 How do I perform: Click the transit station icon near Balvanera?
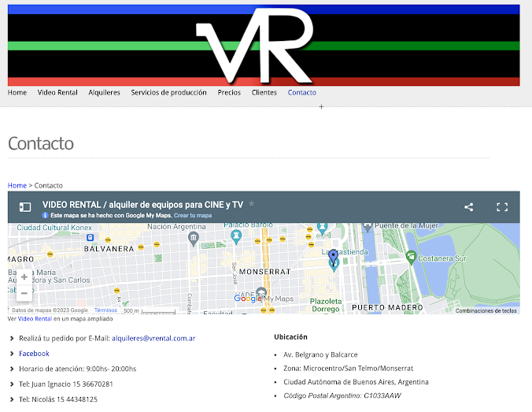pos(90,237)
